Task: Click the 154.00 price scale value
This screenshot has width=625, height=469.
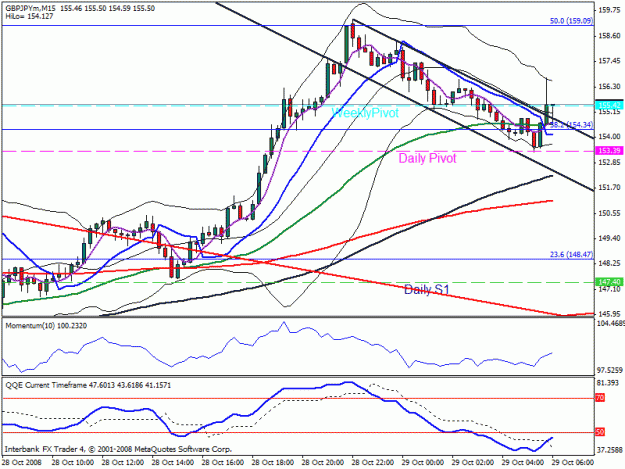Action: 609,137
